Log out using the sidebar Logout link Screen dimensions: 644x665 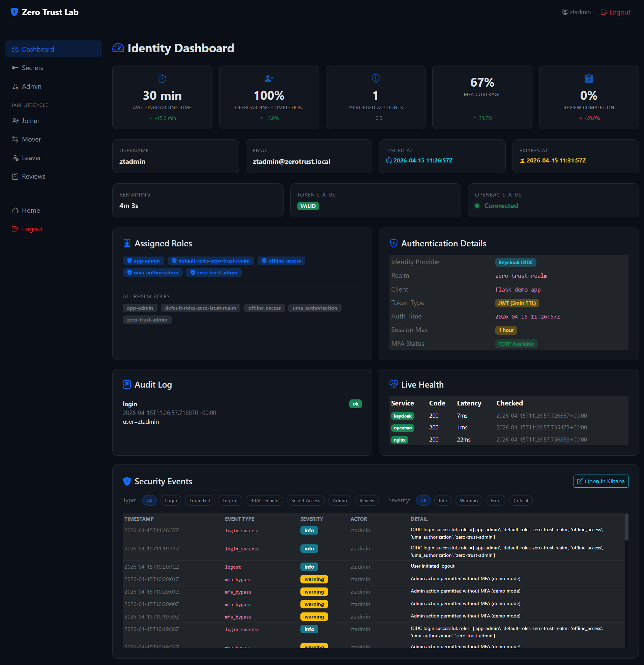tap(54, 229)
